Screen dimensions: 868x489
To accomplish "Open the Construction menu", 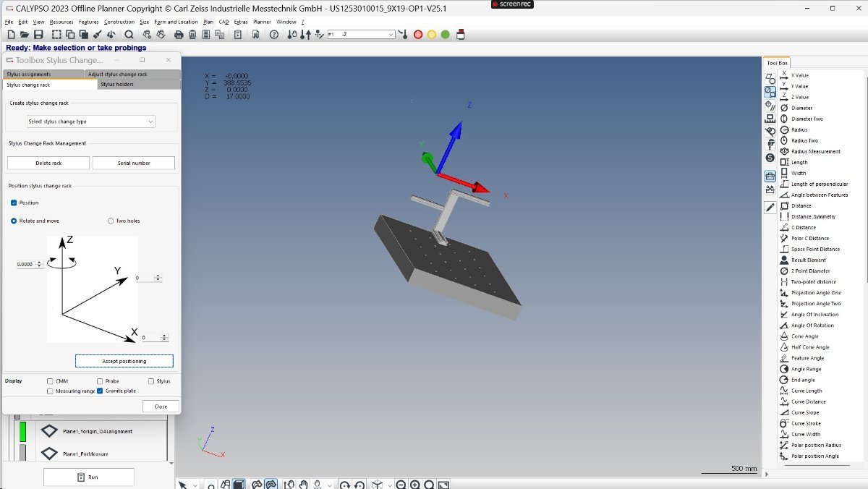I will (x=119, y=22).
